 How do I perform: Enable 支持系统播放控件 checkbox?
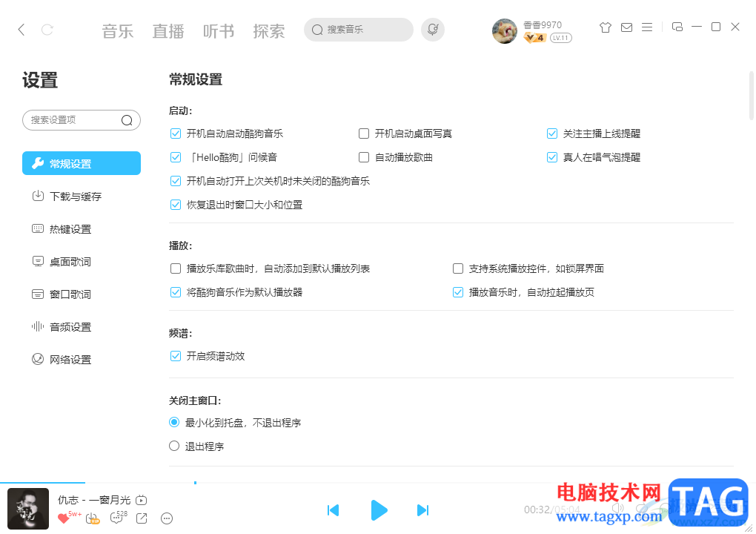(x=458, y=268)
